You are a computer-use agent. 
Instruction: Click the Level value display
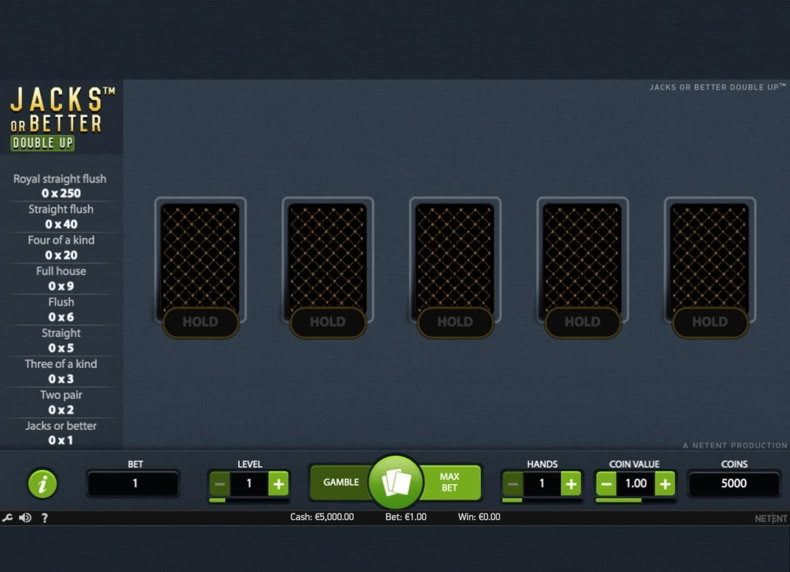[249, 484]
